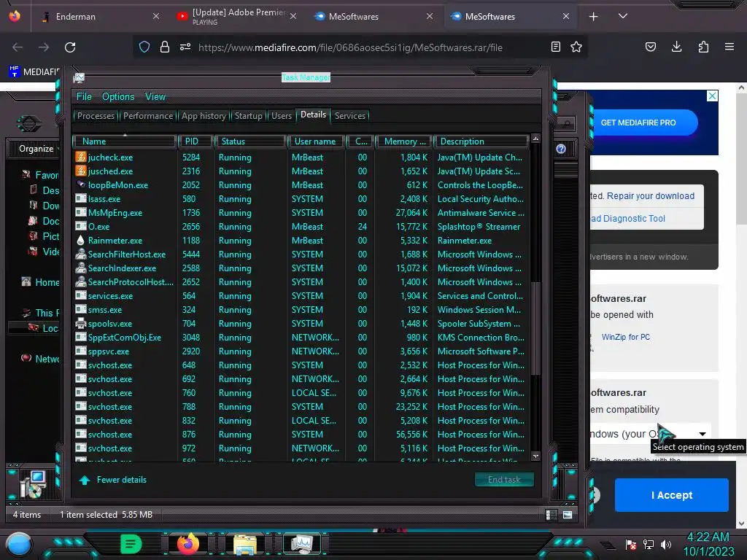Select spoolsv.exe process
The width and height of the screenshot is (747, 560).
coord(300,323)
